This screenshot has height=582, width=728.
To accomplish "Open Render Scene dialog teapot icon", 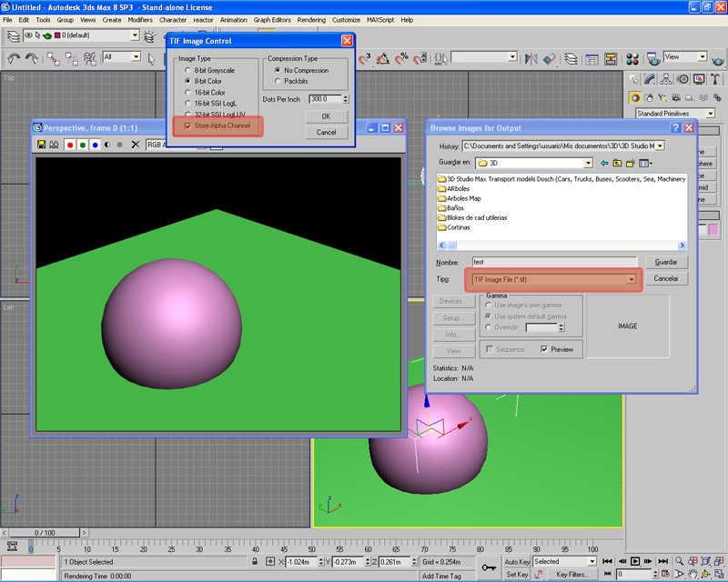I will 653,59.
